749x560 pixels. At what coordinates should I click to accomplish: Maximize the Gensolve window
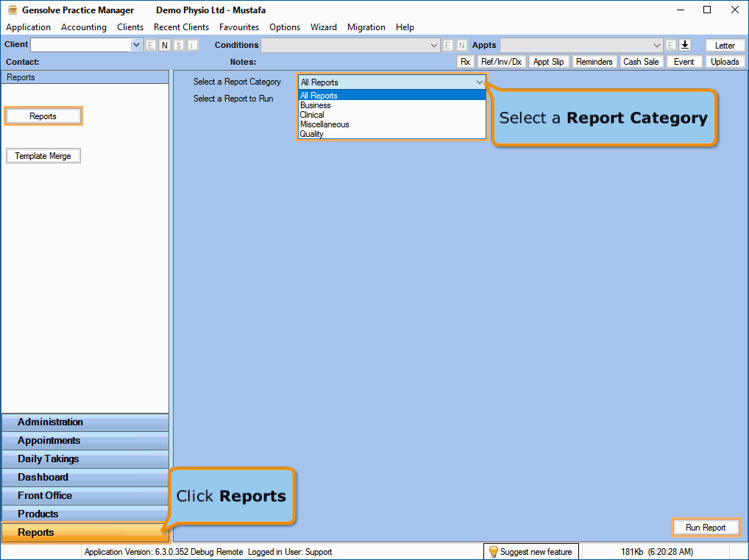point(707,10)
